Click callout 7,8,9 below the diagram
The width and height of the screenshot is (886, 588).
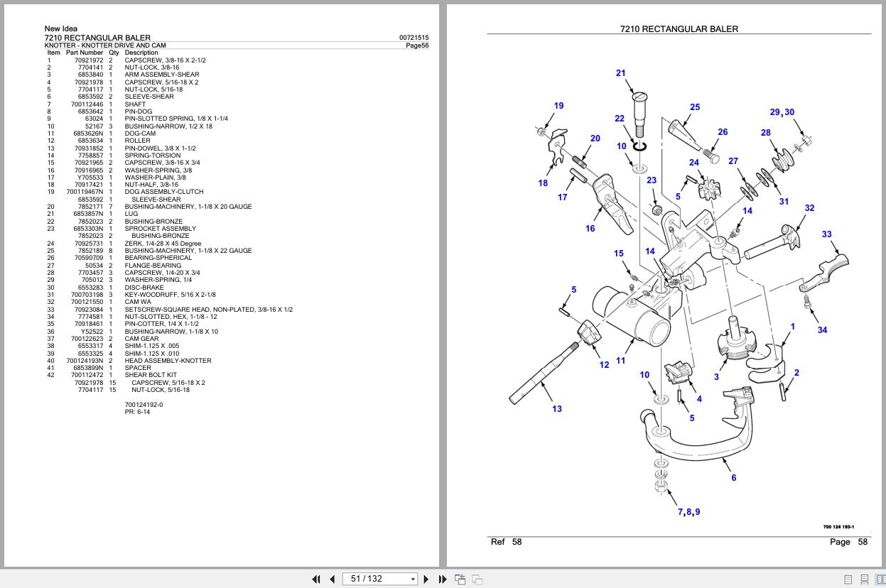(688, 512)
